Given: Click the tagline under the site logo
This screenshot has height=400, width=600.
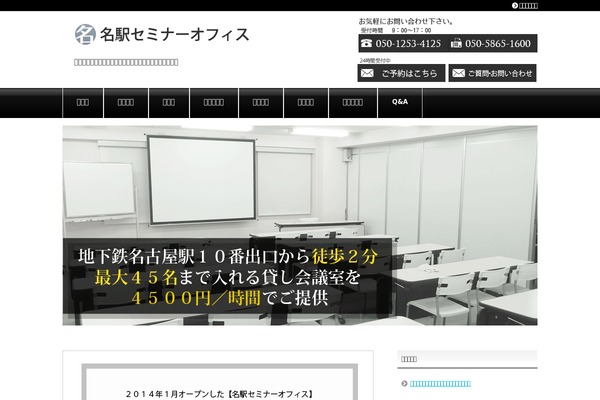Looking at the screenshot, I should [x=126, y=62].
